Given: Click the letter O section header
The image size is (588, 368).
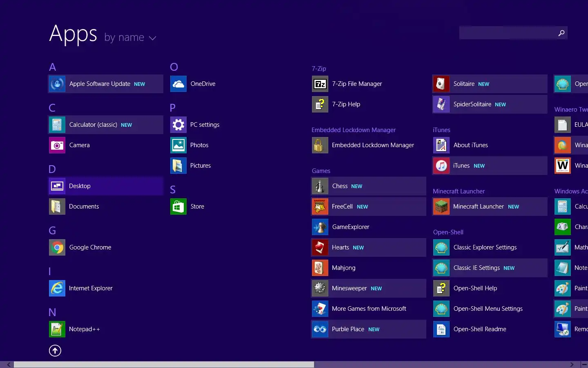Looking at the screenshot, I should [x=174, y=67].
